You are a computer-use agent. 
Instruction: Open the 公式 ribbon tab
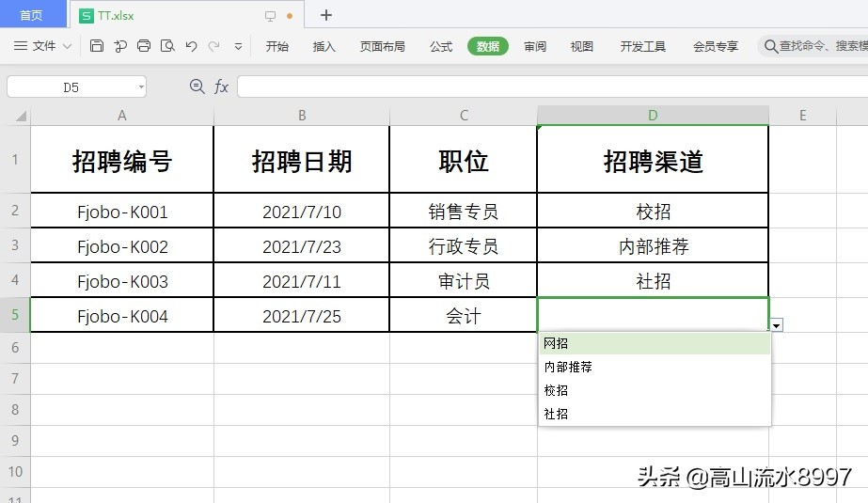tap(441, 46)
